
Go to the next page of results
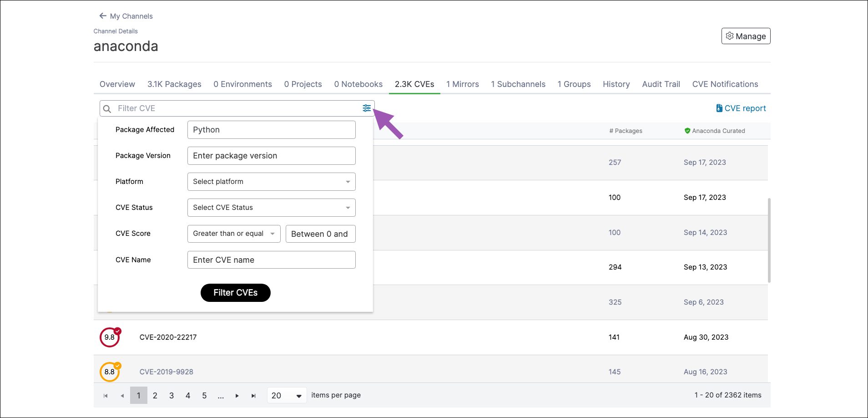click(237, 396)
